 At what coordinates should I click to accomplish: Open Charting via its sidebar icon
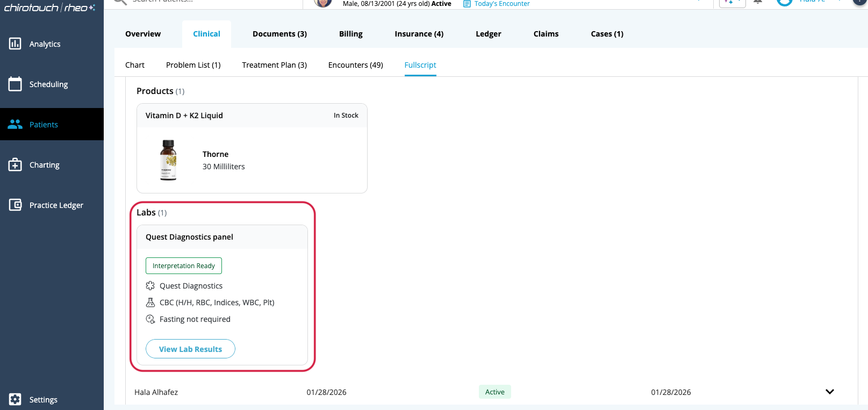point(15,164)
